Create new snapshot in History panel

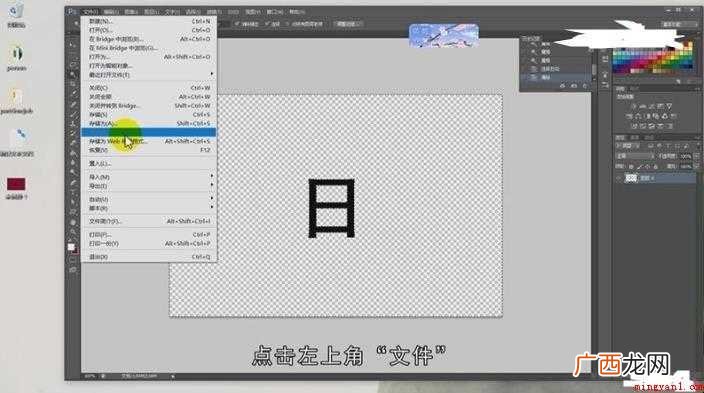pos(574,85)
